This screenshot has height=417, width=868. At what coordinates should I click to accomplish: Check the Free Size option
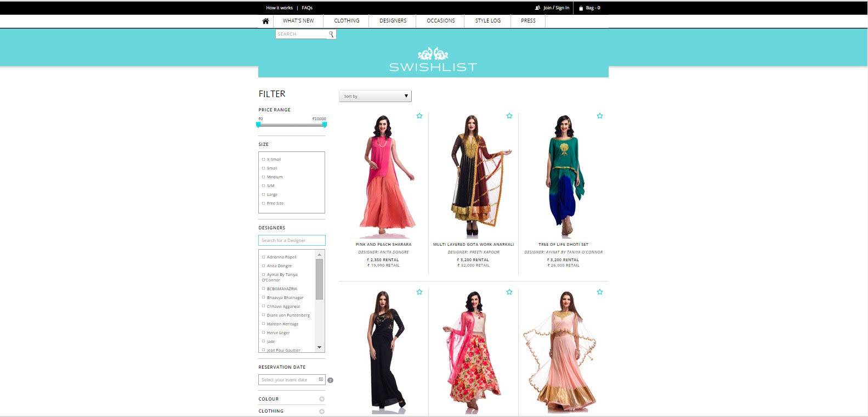click(x=263, y=203)
